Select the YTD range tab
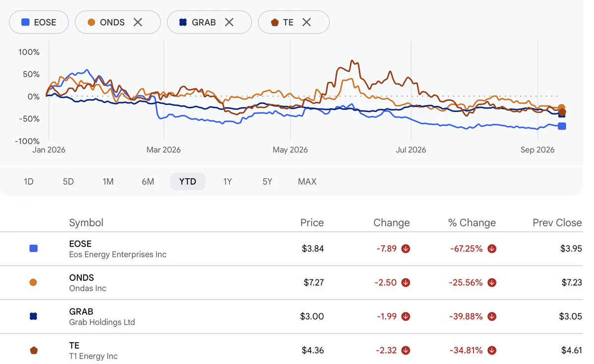This screenshot has height=364, width=594. point(188,181)
